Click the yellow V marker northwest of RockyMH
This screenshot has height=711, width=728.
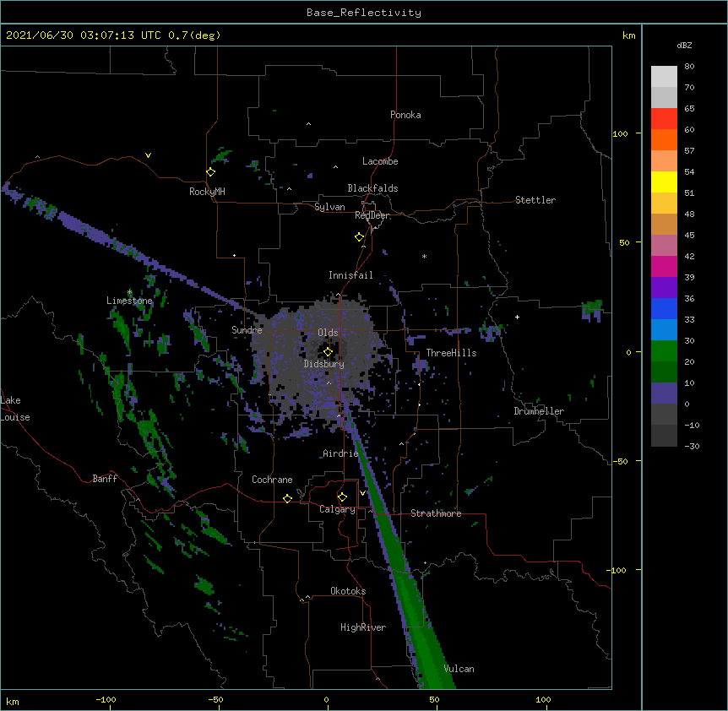(148, 155)
